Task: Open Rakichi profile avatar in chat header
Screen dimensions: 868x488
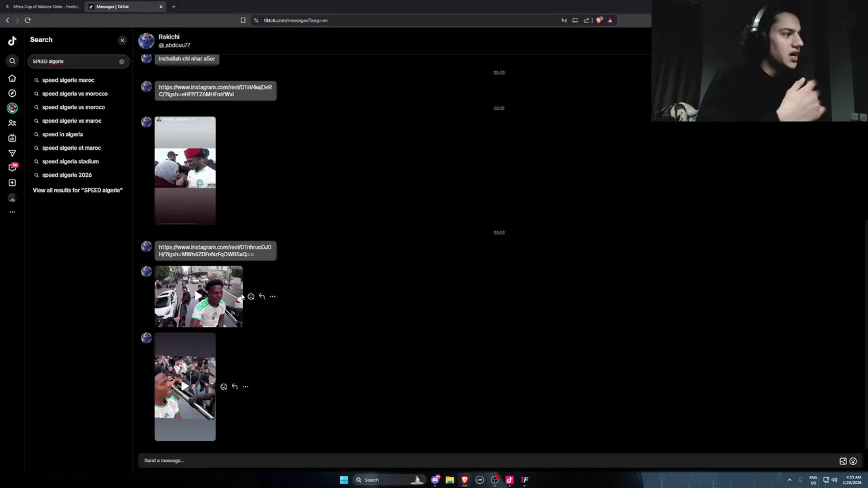Action: (146, 41)
